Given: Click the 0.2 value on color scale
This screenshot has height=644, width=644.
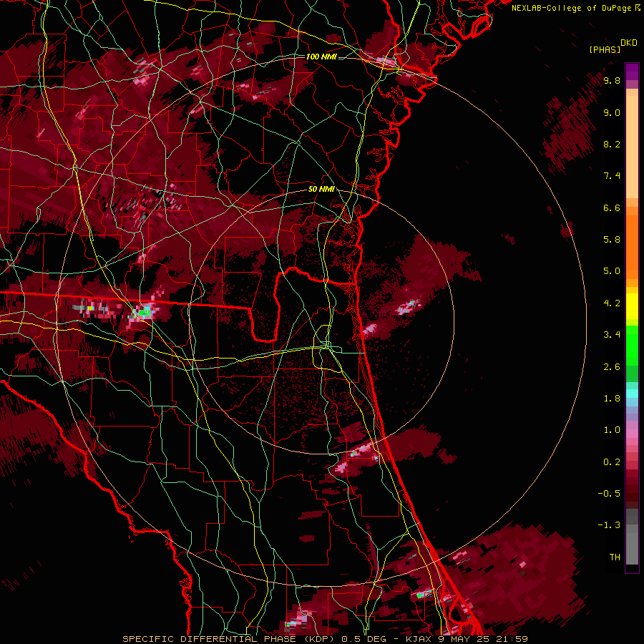Looking at the screenshot, I should (612, 462).
